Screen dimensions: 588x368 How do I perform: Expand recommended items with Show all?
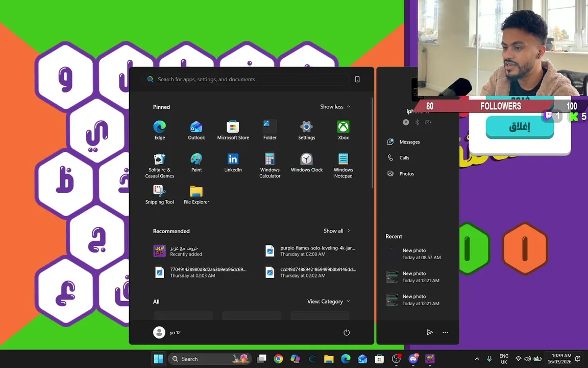point(337,231)
